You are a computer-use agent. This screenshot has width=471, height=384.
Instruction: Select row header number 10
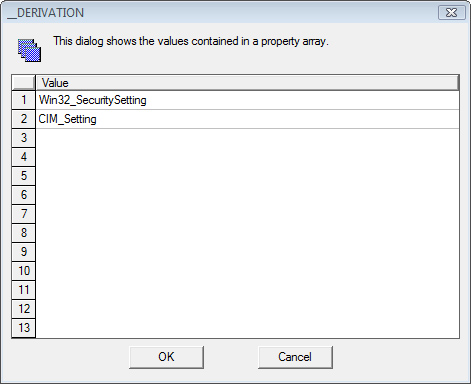[x=24, y=271]
